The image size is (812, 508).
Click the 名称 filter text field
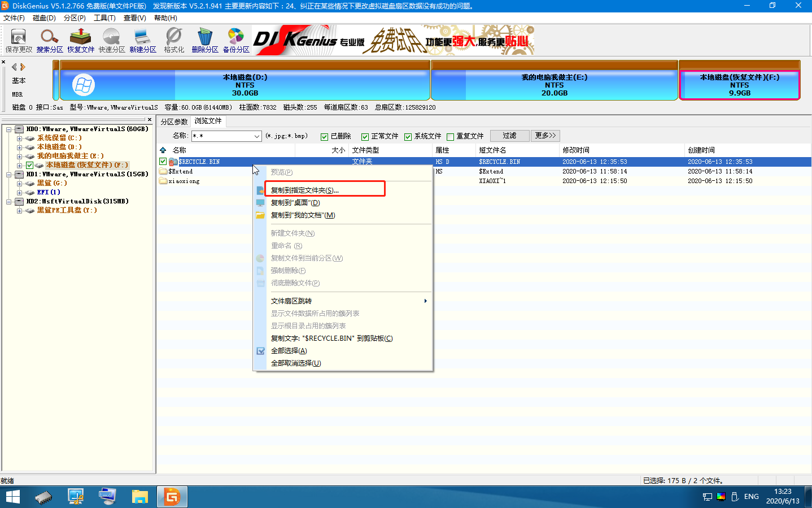coord(221,136)
